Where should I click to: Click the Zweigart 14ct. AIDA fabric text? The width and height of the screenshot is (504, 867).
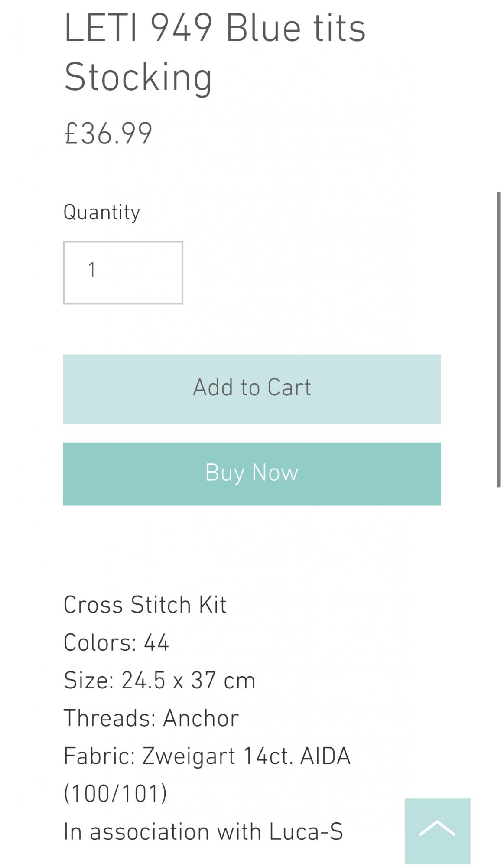point(246,756)
